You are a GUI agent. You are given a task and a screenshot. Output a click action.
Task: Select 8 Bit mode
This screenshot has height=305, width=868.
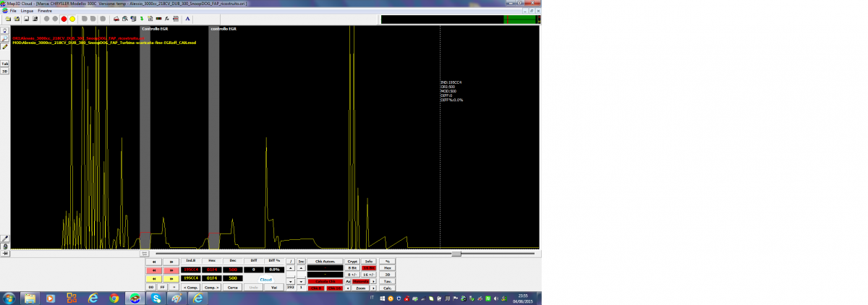[x=352, y=268]
